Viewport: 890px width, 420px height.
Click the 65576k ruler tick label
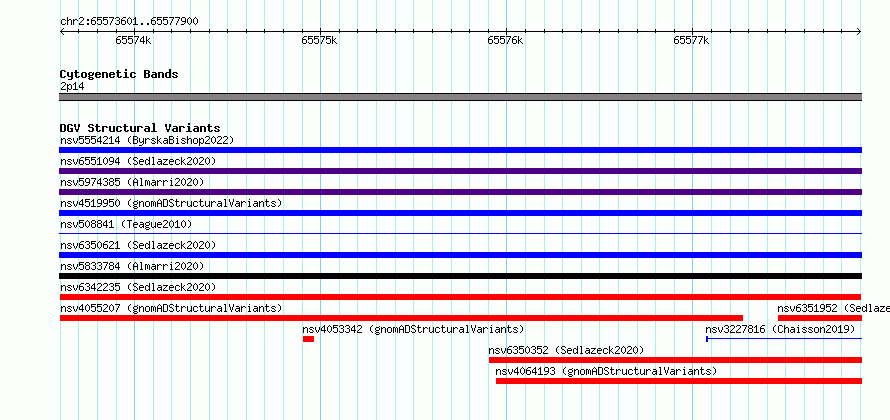(506, 40)
